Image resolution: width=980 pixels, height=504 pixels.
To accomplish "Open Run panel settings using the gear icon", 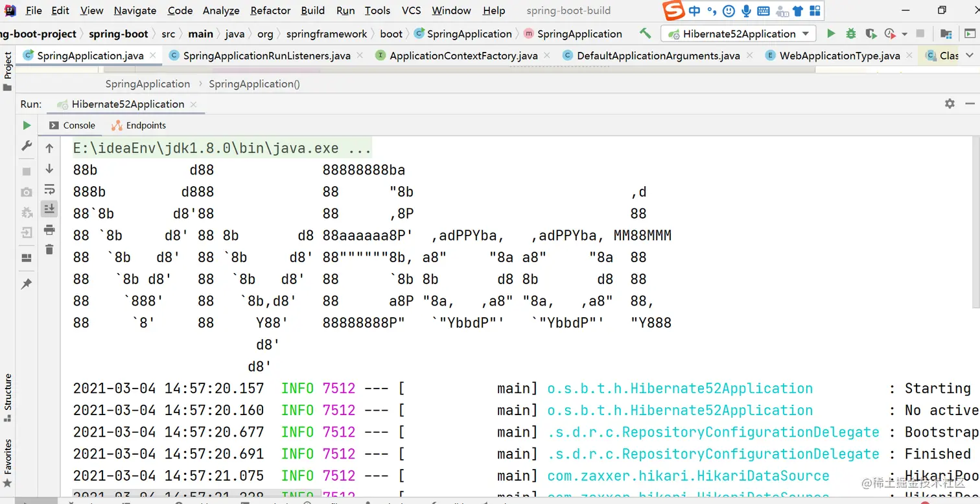I will 950,104.
